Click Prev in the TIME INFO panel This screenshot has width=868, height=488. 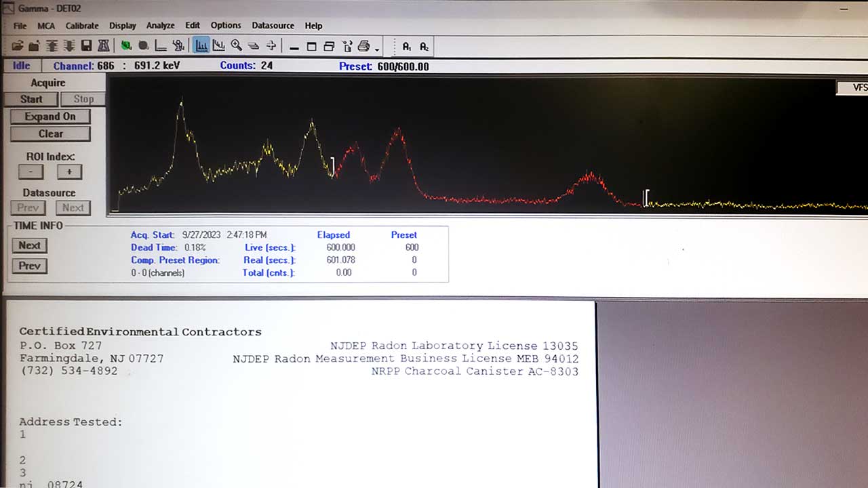tap(29, 266)
